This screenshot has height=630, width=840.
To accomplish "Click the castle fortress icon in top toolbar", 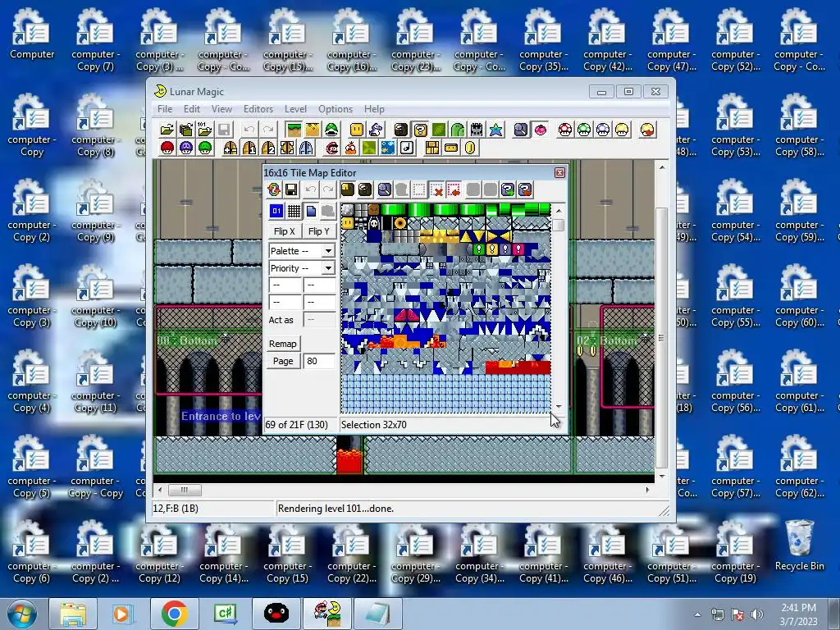I will tap(477, 130).
